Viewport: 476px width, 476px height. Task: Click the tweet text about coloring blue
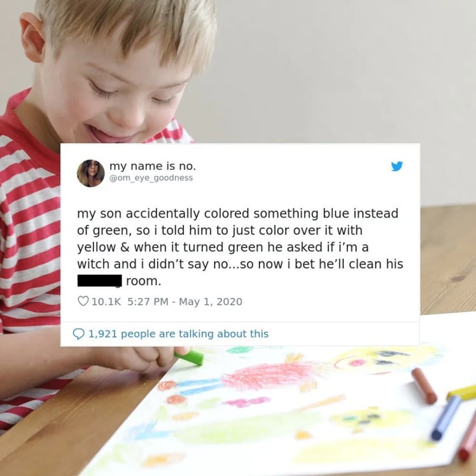click(240, 247)
